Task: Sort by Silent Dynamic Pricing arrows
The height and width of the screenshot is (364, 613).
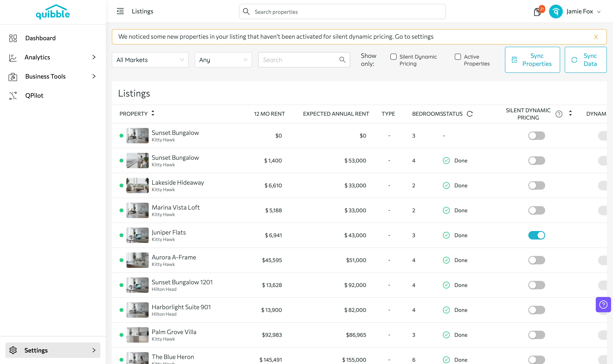Action: pos(570,113)
